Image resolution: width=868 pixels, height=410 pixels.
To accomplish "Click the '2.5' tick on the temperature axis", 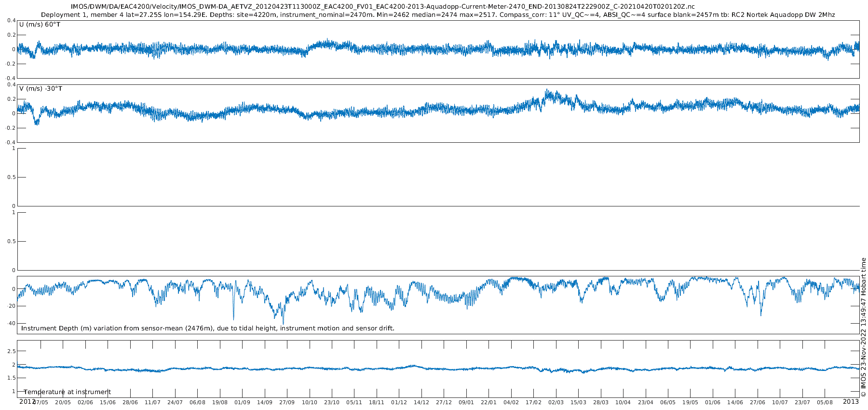I will click(x=12, y=352).
